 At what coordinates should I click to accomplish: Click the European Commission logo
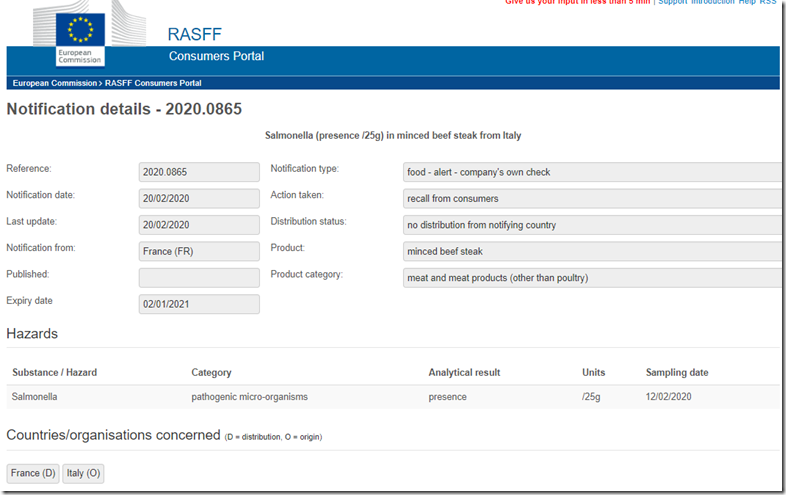79,37
